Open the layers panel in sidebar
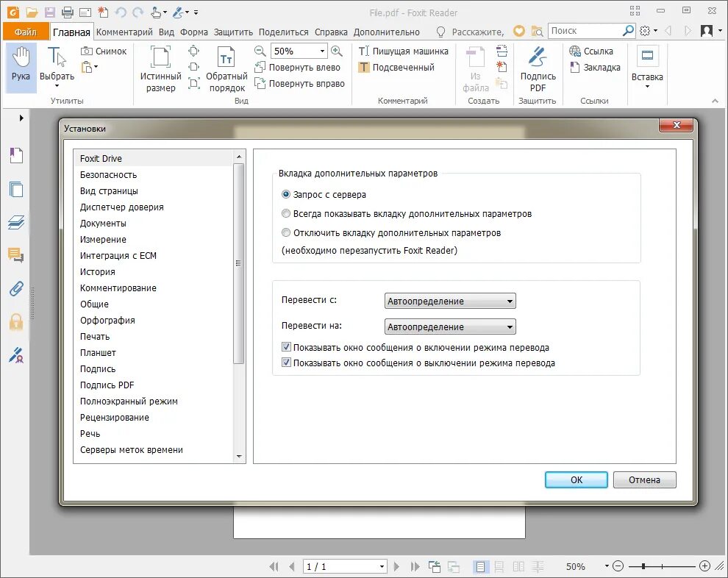The image size is (728, 578). 16,222
